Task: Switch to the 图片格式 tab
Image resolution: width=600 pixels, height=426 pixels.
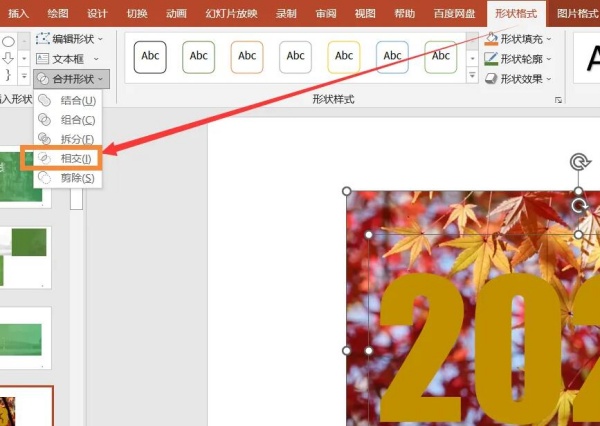Action: (x=577, y=14)
